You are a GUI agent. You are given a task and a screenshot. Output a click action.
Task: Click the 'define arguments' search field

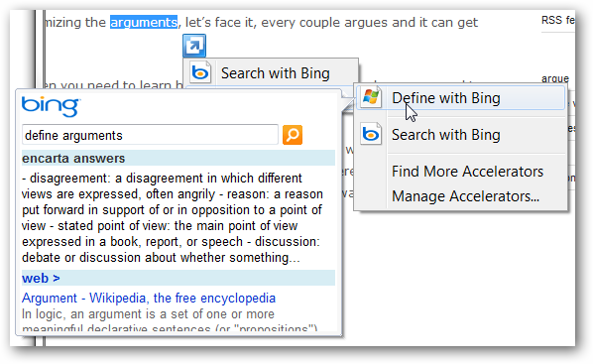150,135
